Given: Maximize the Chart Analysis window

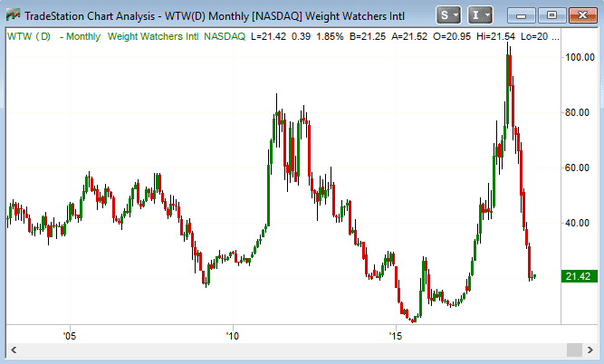Looking at the screenshot, I should [x=551, y=15].
